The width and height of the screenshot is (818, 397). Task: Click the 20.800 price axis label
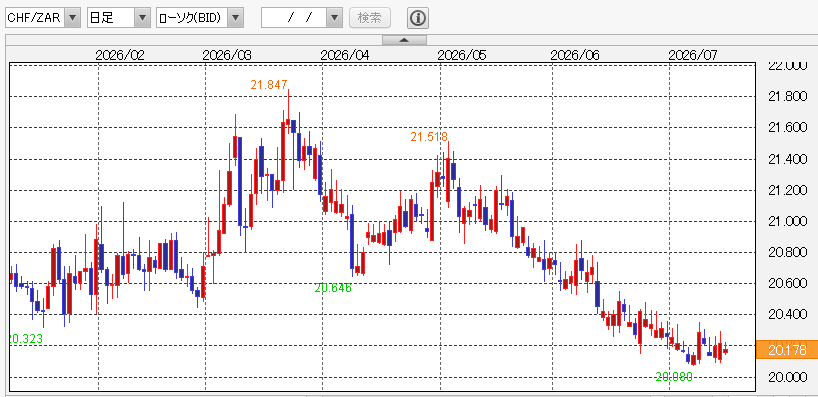pyautogui.click(x=788, y=252)
